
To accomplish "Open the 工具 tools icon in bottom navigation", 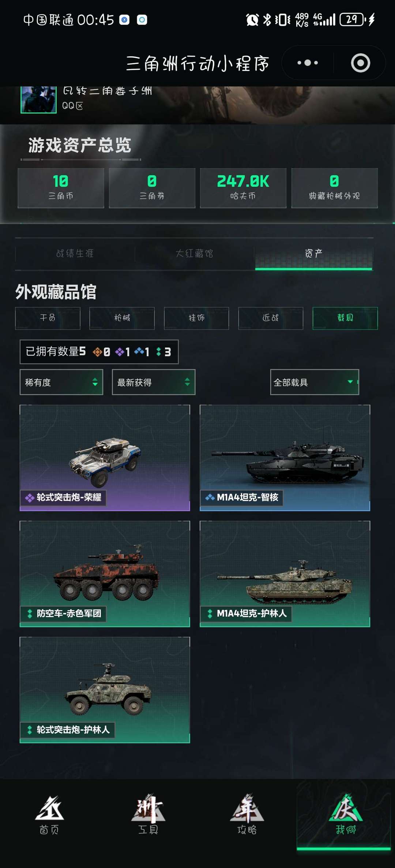I will click(x=148, y=815).
